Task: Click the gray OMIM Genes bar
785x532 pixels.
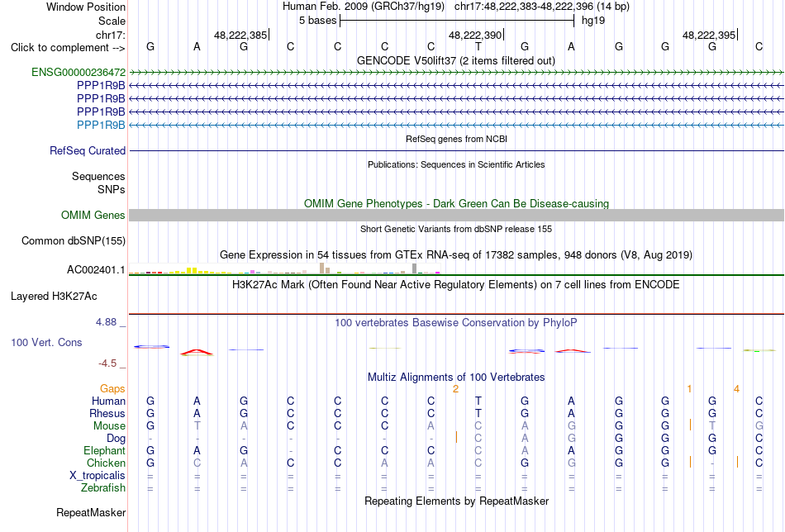Action: pos(456,216)
